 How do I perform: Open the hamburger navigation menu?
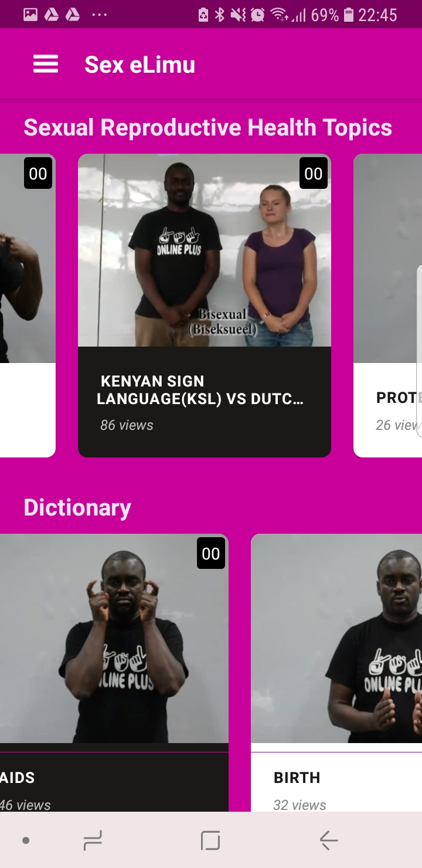pos(46,64)
